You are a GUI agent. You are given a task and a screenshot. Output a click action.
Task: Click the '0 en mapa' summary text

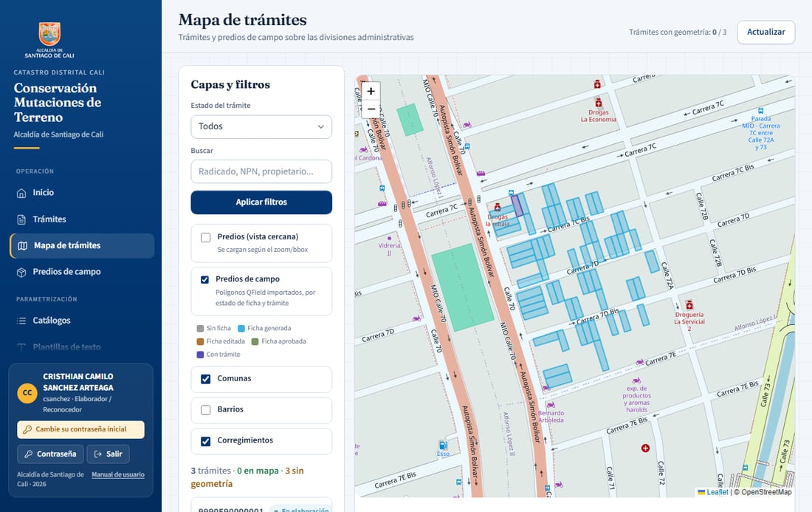coord(258,471)
